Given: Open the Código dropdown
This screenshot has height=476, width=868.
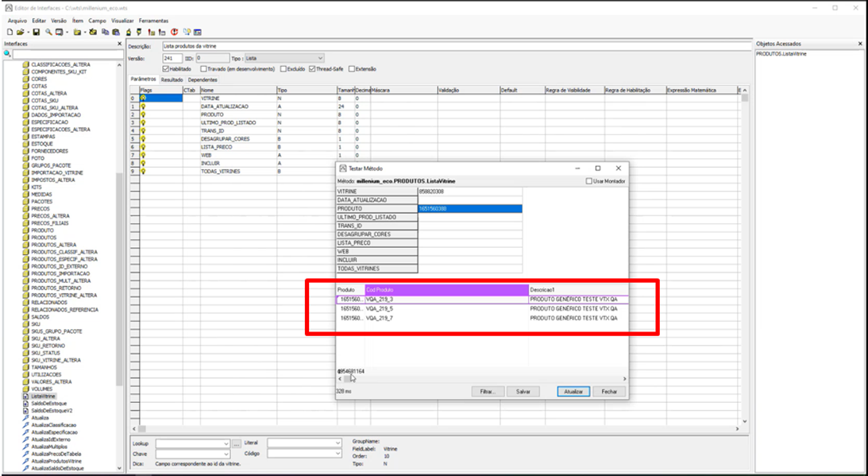Looking at the screenshot, I should [x=304, y=453].
